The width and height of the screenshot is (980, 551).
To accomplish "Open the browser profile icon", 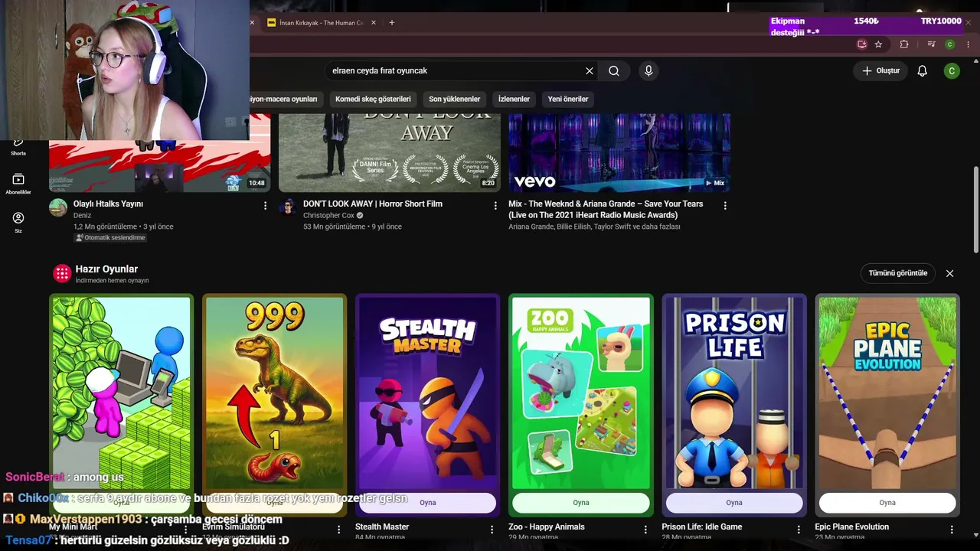I will pyautogui.click(x=949, y=44).
